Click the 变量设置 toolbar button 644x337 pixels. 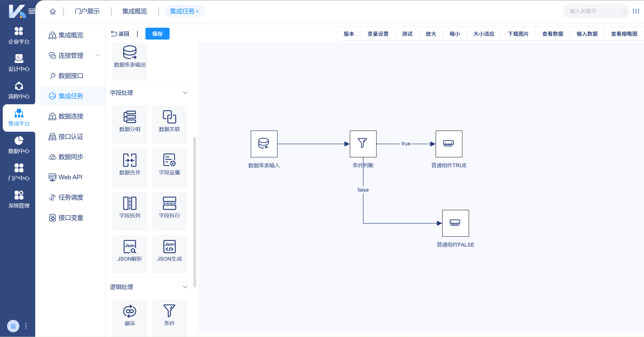click(x=378, y=34)
